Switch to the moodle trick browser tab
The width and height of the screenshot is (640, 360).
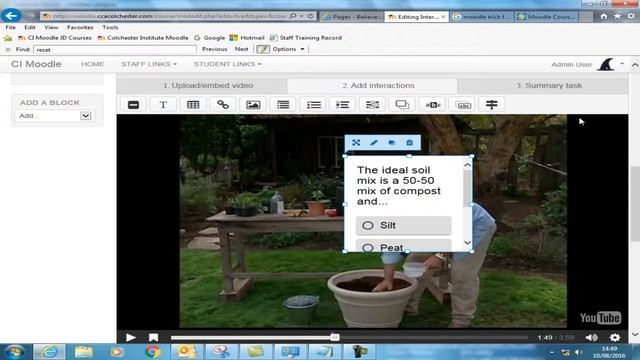482,16
